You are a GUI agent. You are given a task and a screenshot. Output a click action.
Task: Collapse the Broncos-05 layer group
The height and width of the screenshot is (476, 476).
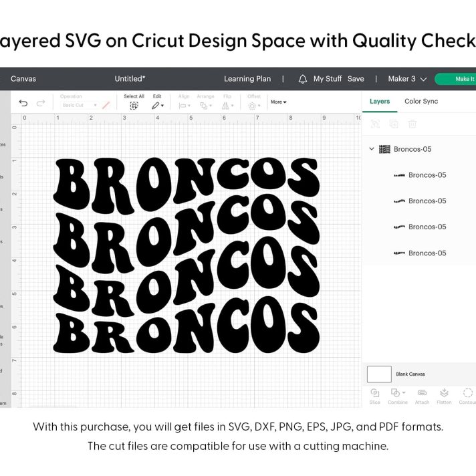pyautogui.click(x=372, y=148)
